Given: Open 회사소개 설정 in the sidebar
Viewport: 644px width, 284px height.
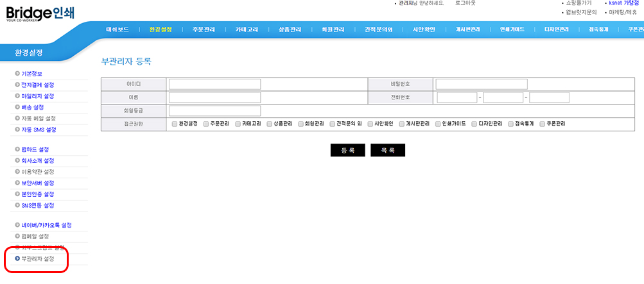Looking at the screenshot, I should tap(37, 161).
